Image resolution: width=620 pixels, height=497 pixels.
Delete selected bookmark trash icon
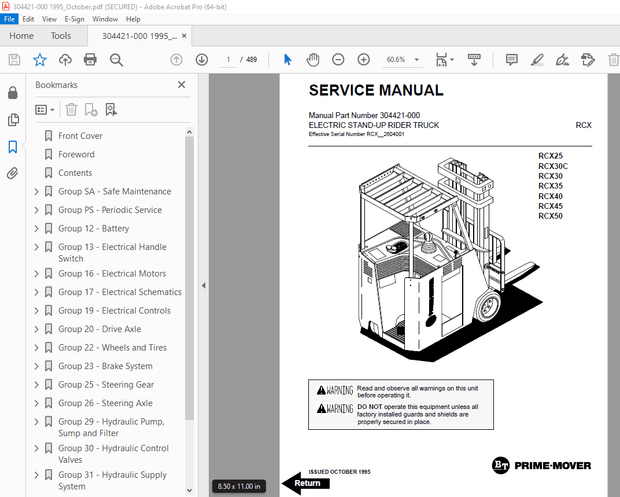tap(71, 110)
